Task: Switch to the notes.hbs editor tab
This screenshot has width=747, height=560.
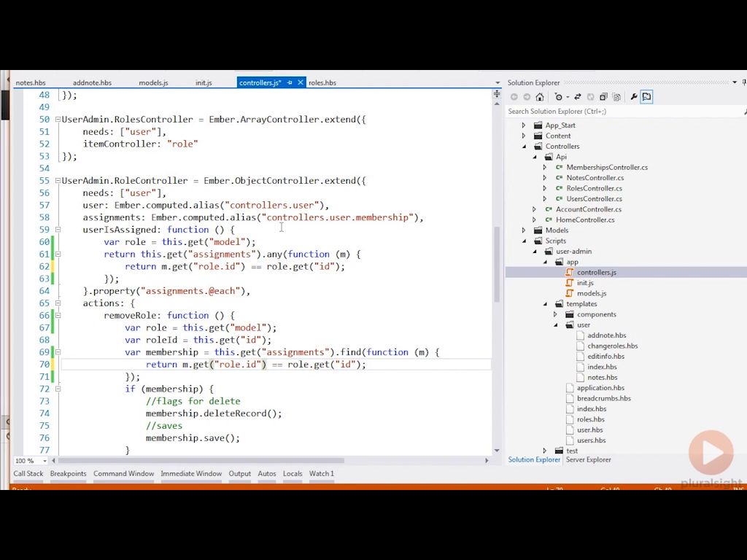Action: pos(31,82)
